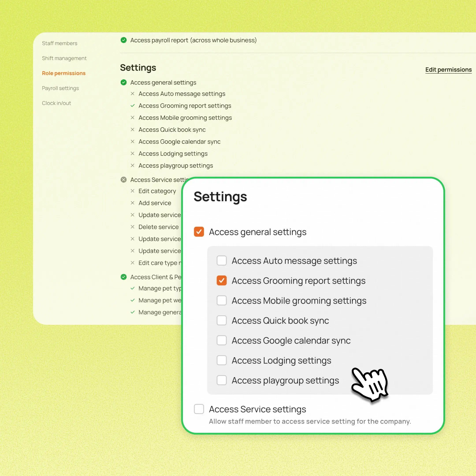This screenshot has width=476, height=476.
Task: Tick the Access Quick book sync checkbox
Action: tap(221, 320)
